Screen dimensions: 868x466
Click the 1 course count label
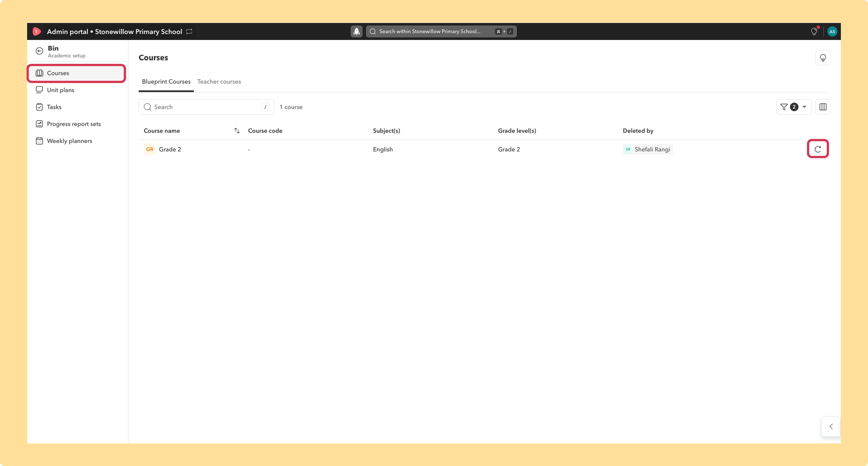coord(291,107)
